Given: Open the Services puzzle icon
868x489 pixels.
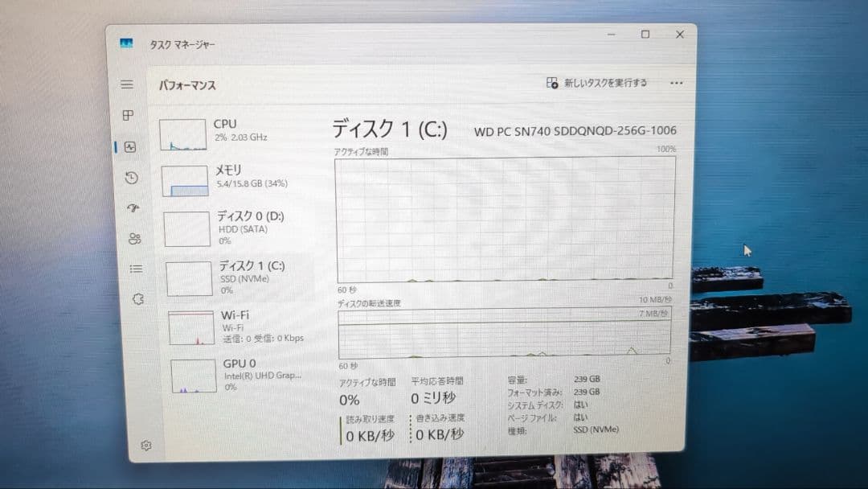Looking at the screenshot, I should 138,299.
